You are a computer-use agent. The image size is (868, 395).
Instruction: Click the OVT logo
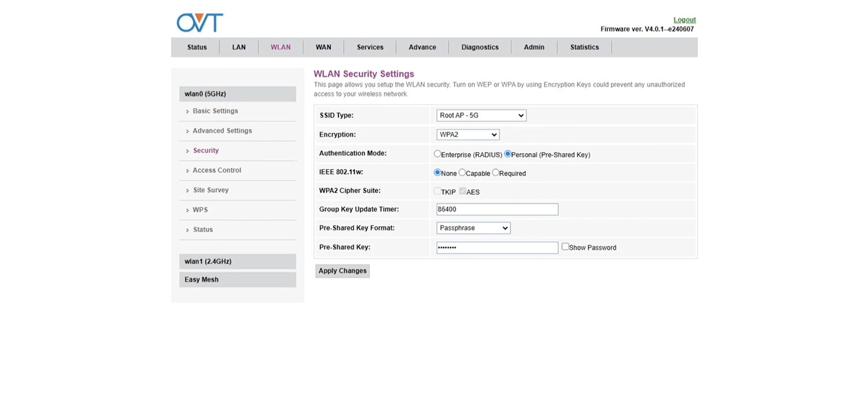(200, 23)
